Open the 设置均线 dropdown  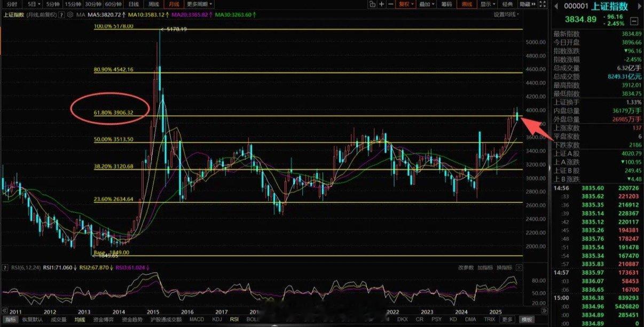pyautogui.click(x=506, y=14)
